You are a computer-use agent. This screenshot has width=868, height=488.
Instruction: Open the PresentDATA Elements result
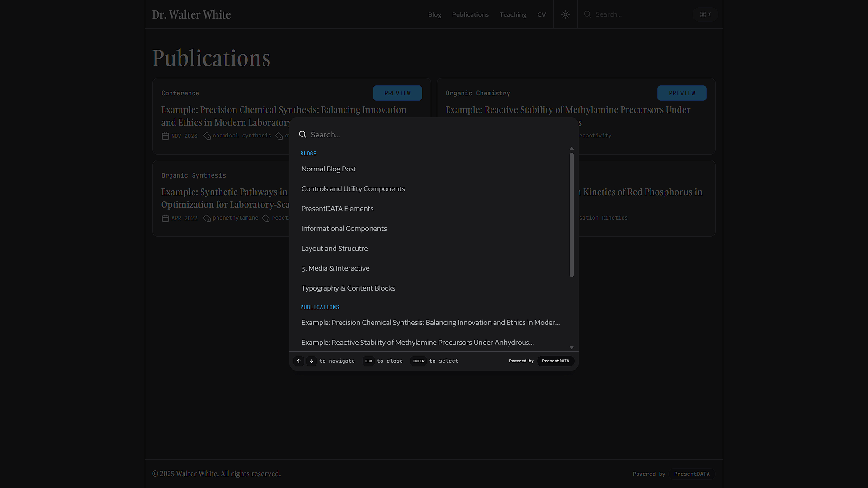[337, 209]
